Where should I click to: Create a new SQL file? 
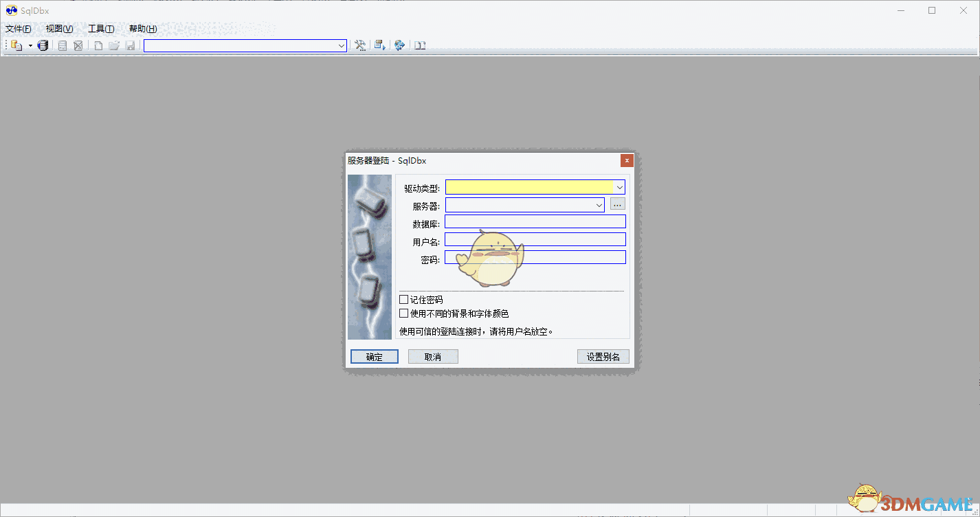pyautogui.click(x=98, y=45)
